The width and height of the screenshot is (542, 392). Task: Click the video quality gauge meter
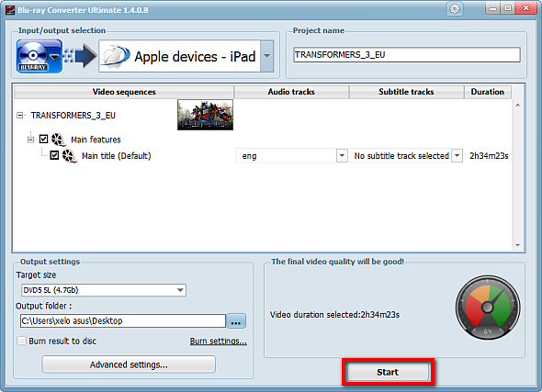coord(488,307)
